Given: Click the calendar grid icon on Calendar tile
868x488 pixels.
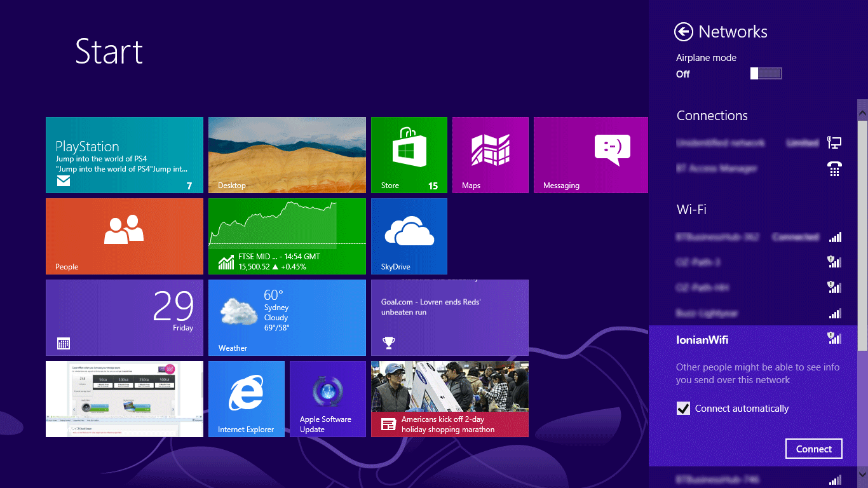Looking at the screenshot, I should tap(64, 344).
